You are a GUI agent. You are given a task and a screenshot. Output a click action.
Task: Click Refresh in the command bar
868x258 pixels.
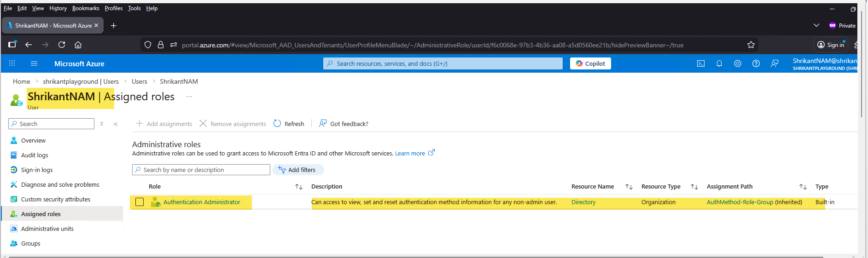tap(289, 124)
